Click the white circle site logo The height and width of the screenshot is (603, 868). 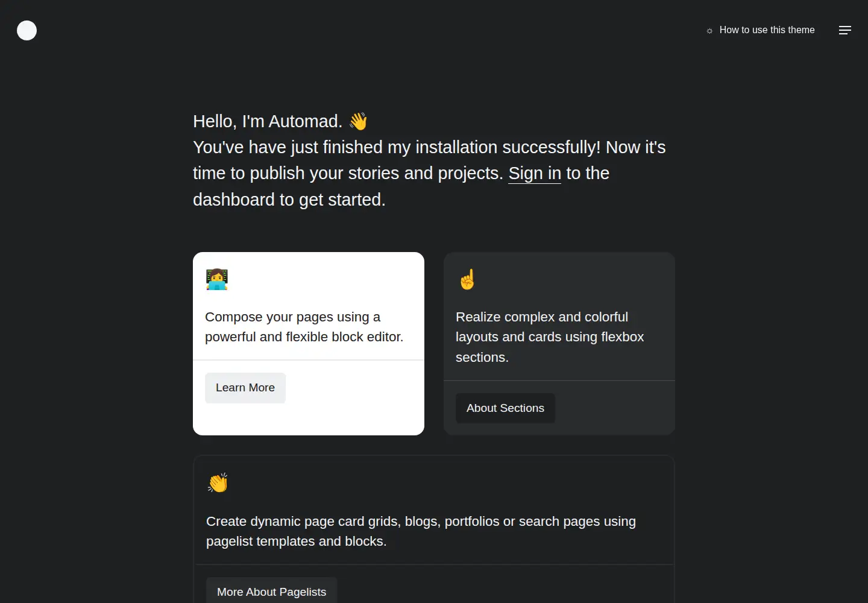coord(27,30)
